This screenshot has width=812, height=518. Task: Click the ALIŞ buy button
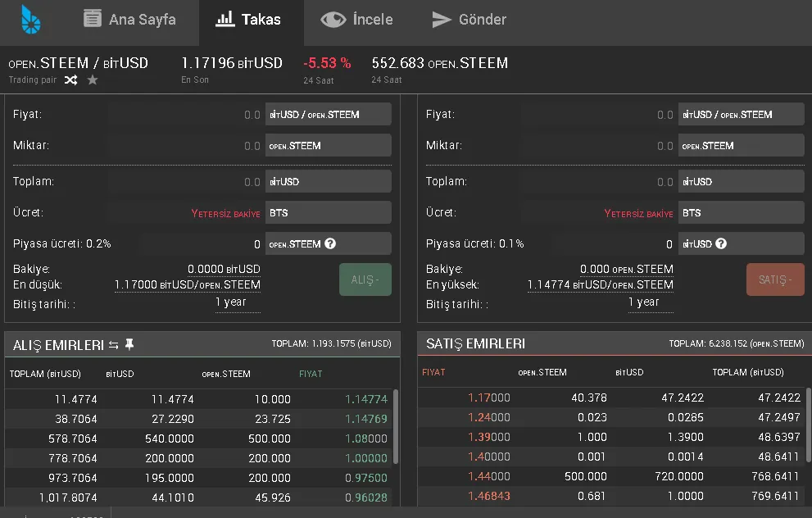click(365, 279)
